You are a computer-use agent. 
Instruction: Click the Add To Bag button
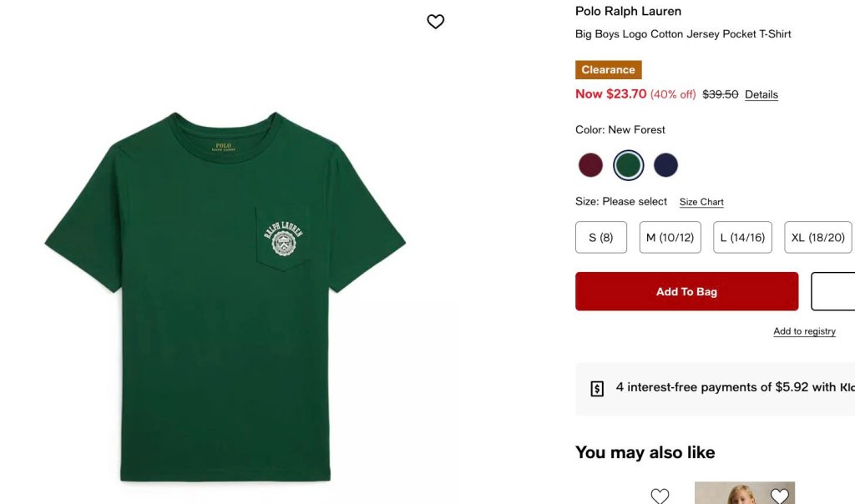click(686, 292)
